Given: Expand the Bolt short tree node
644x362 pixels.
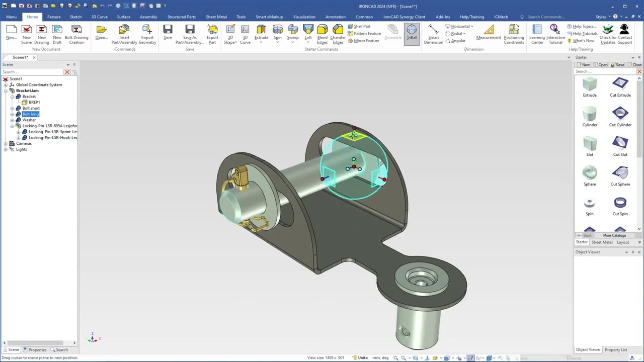Looking at the screenshot, I should [x=12, y=108].
